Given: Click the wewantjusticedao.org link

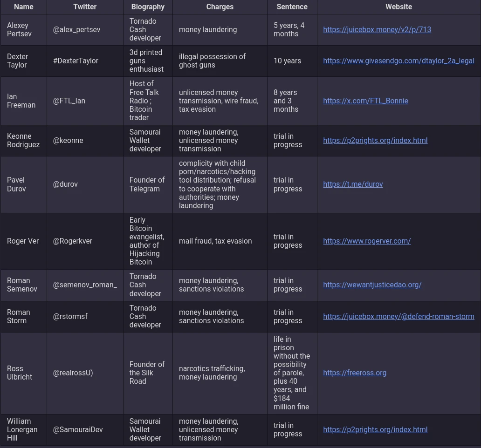Looking at the screenshot, I should point(372,285).
